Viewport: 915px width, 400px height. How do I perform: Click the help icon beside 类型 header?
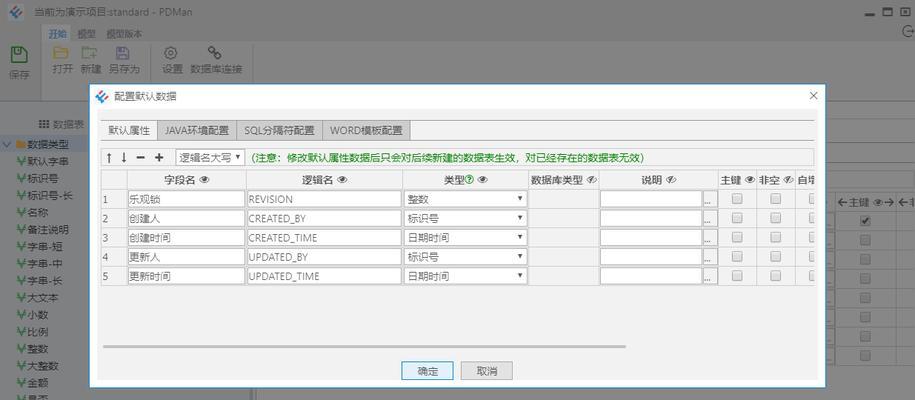pos(469,180)
